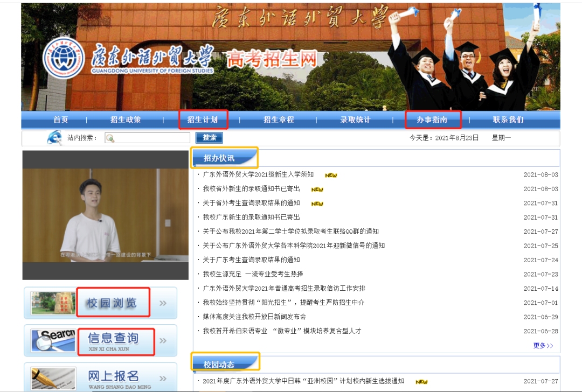The width and height of the screenshot is (582, 392).
Task: Click the magnifier icon inside search box
Action: pos(110,138)
